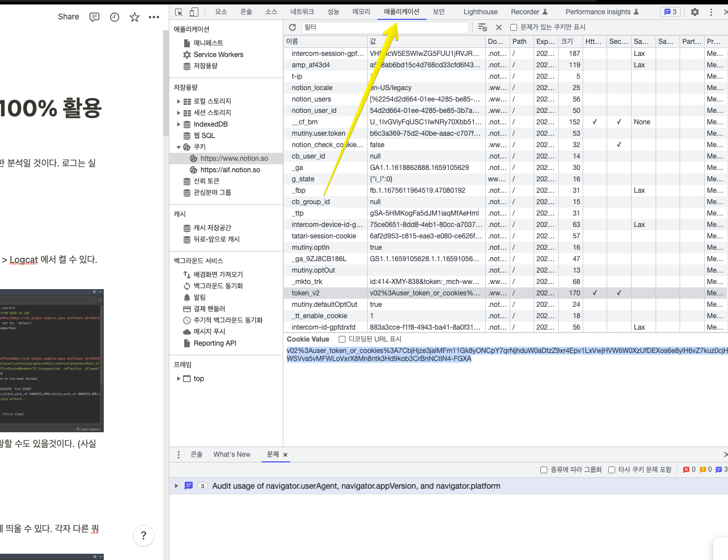
Task: Select the intercom-session-gpf cookie row
Action: pos(506,54)
